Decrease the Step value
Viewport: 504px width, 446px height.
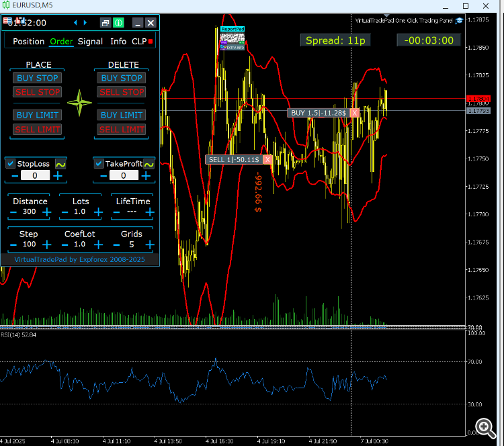point(13,245)
